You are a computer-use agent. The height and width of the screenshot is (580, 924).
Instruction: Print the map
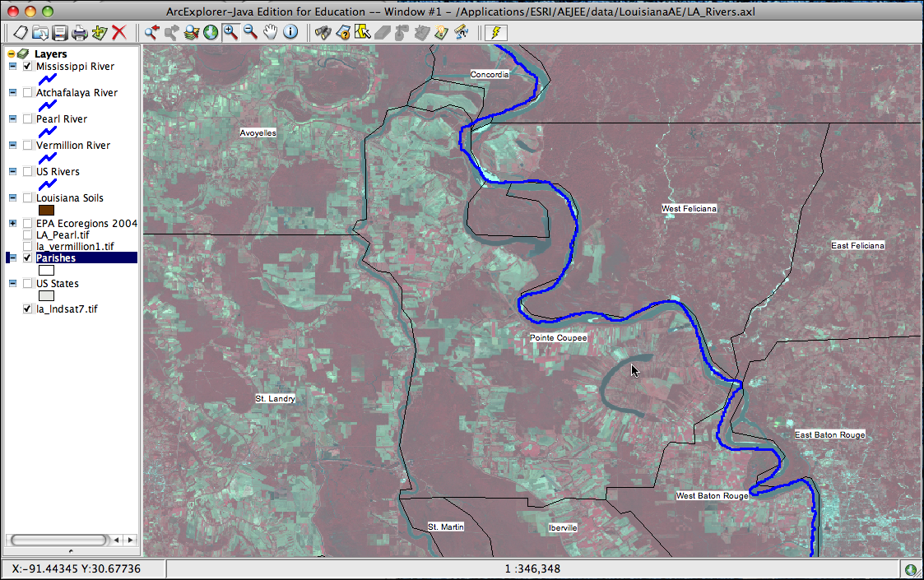79,32
